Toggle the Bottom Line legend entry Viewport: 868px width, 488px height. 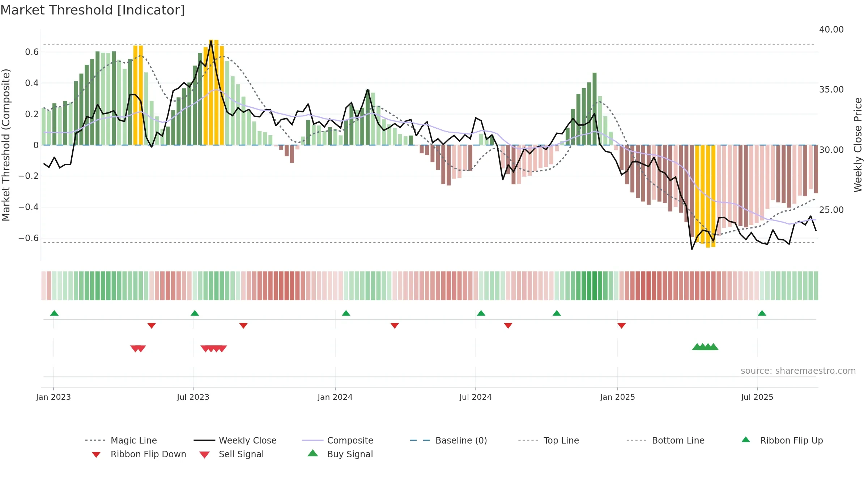pyautogui.click(x=665, y=440)
